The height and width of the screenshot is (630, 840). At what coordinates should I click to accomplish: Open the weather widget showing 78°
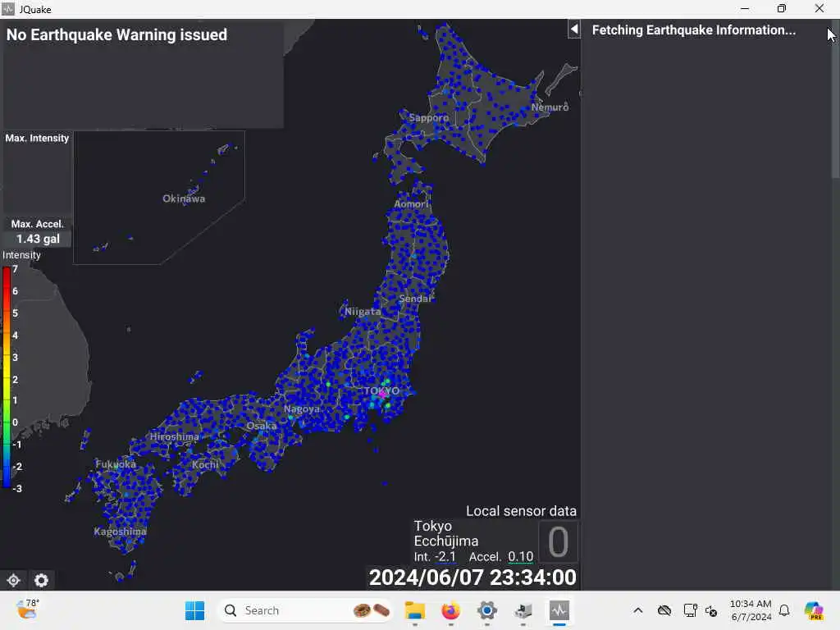point(27,609)
